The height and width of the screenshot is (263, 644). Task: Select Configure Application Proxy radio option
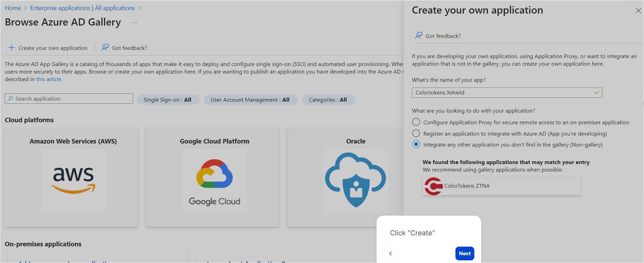click(416, 122)
